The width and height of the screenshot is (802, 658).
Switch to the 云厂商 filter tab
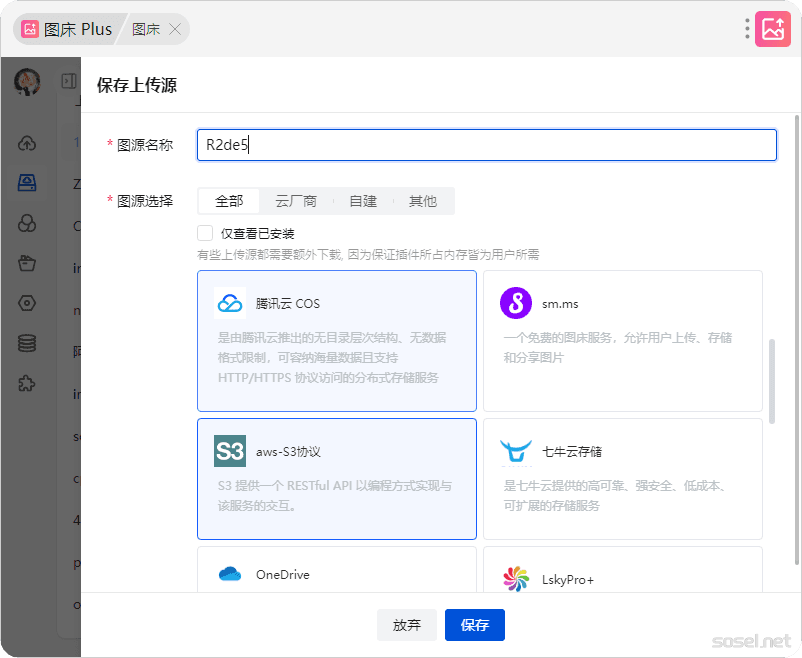click(296, 201)
